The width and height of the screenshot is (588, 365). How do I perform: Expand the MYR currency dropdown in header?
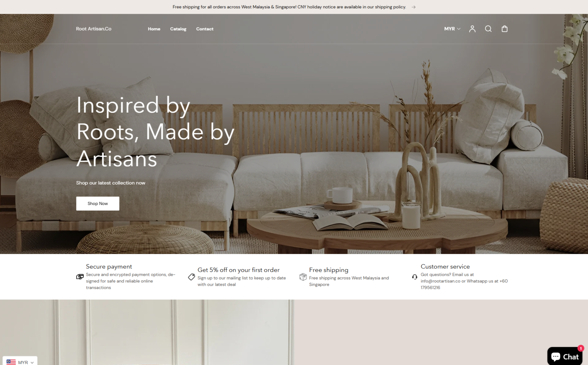452,29
